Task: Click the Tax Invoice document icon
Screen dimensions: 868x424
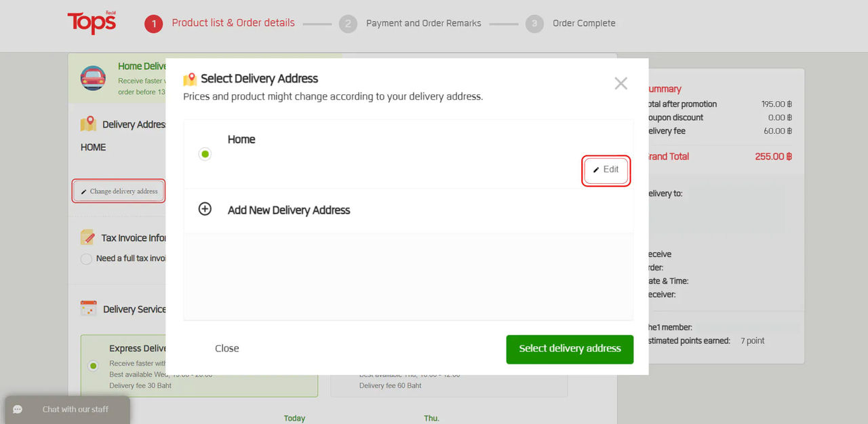Action: (x=87, y=237)
